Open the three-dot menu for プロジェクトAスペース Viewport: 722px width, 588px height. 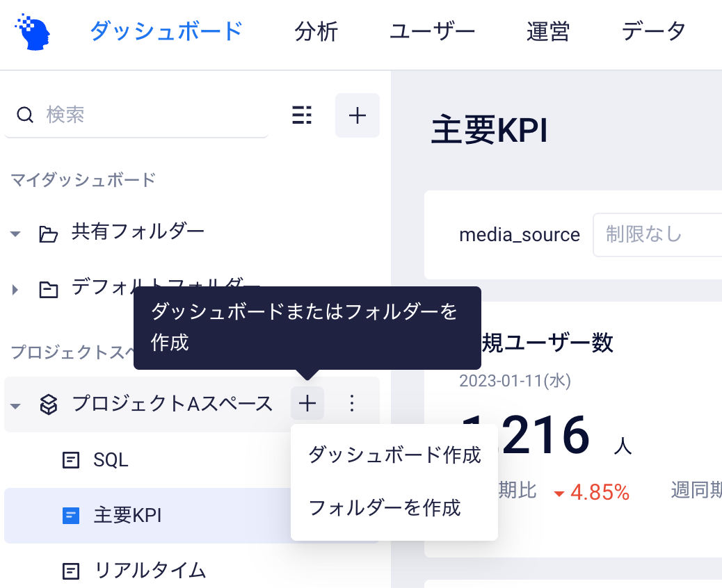coord(352,403)
